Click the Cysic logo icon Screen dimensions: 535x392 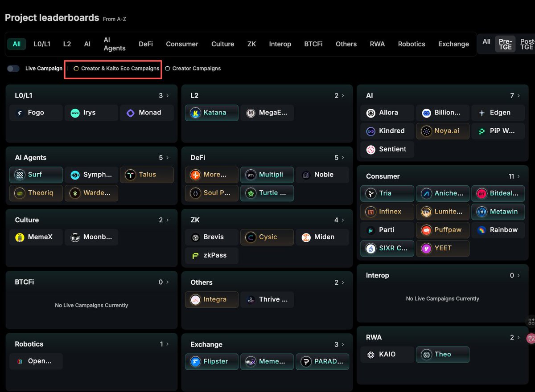tap(251, 237)
